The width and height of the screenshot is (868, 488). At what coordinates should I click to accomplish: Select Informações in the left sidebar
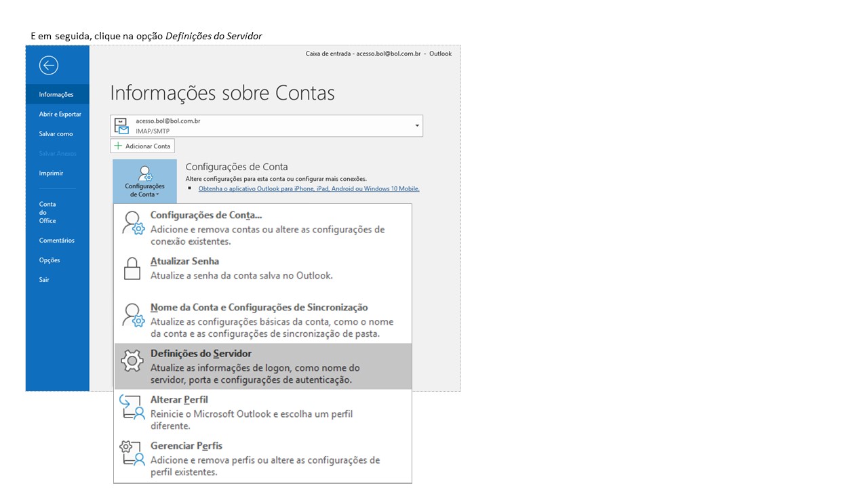pos(57,94)
